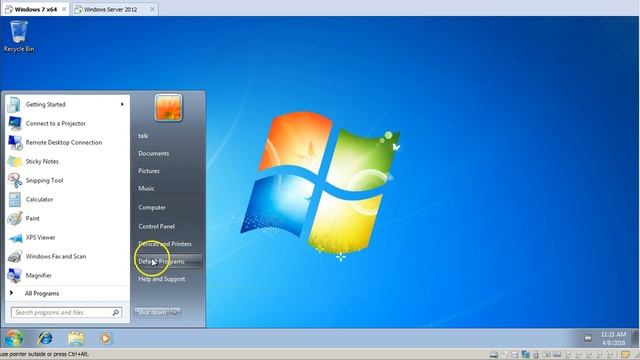Close the Windows Server 2012 tab
This screenshot has height=360, width=640.
pyautogui.click(x=152, y=9)
